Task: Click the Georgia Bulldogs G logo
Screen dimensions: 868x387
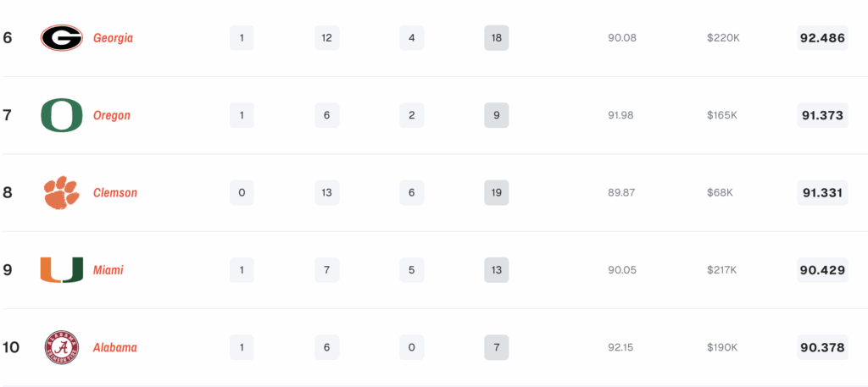Action: coord(61,38)
